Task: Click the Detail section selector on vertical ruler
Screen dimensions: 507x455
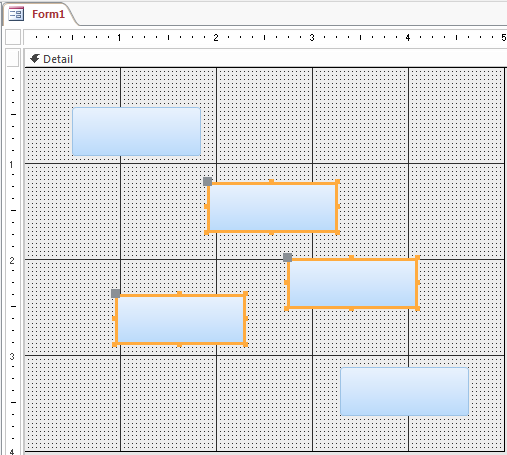Action: 13,59
